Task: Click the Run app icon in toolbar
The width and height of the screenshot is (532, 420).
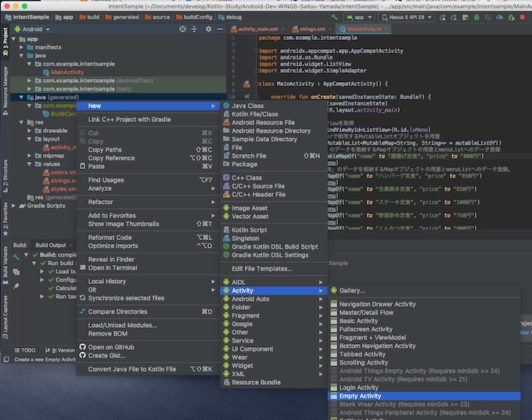Action: coord(442,17)
